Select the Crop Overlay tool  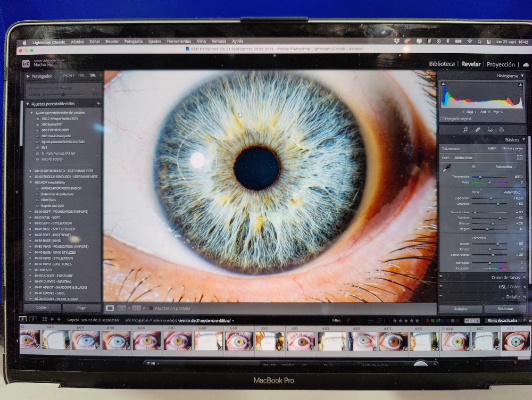click(x=465, y=130)
